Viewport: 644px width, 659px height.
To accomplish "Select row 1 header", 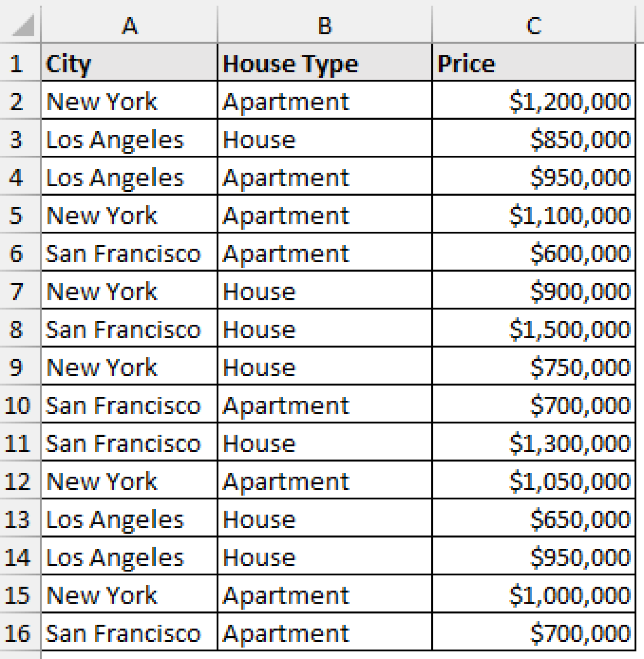I will point(19,63).
